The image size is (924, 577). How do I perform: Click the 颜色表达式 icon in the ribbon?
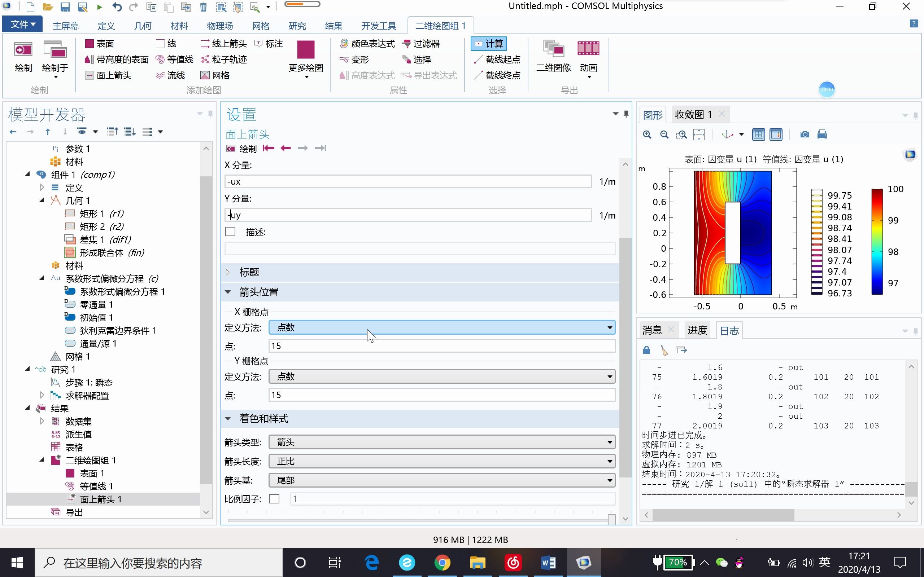pyautogui.click(x=366, y=44)
